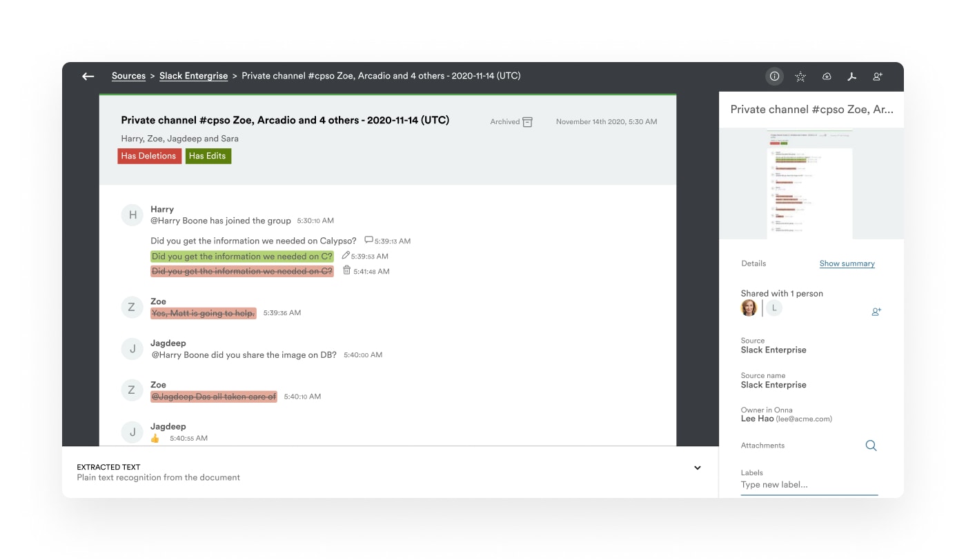This screenshot has width=966, height=560.
Task: Open the info details icon
Action: click(775, 77)
